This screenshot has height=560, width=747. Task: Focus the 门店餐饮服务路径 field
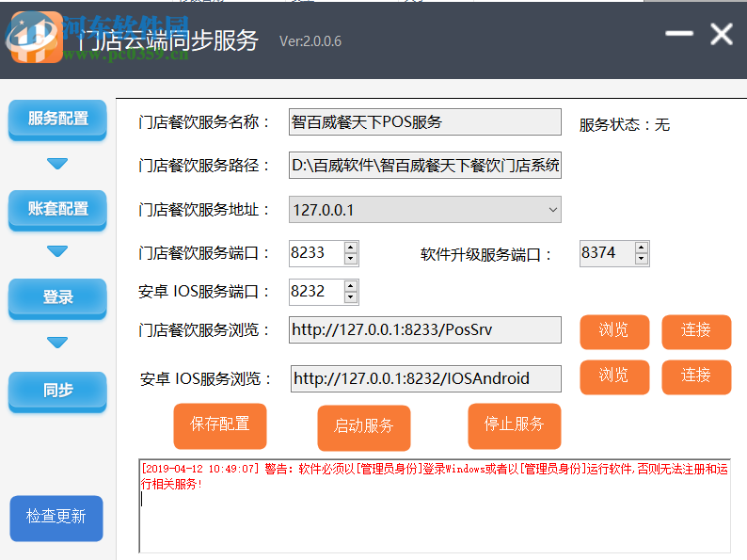pos(425,166)
